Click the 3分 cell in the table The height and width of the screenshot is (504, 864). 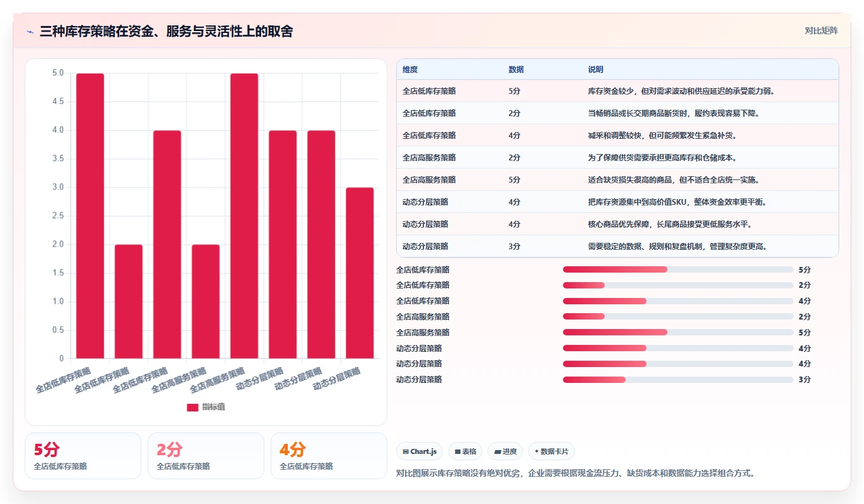pyautogui.click(x=514, y=247)
